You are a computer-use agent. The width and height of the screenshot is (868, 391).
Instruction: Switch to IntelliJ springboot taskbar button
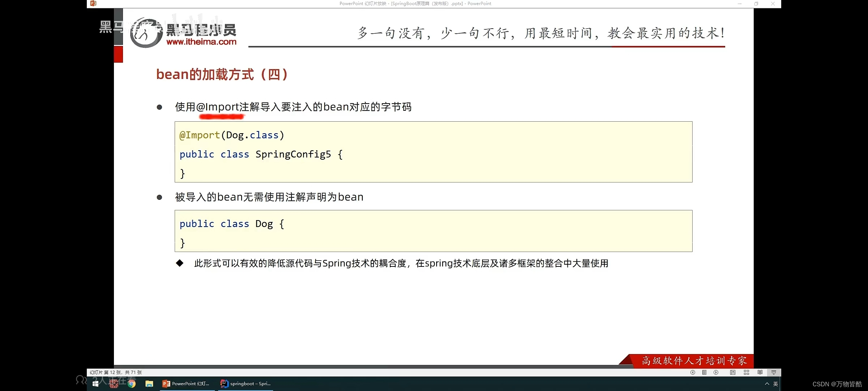(x=246, y=384)
